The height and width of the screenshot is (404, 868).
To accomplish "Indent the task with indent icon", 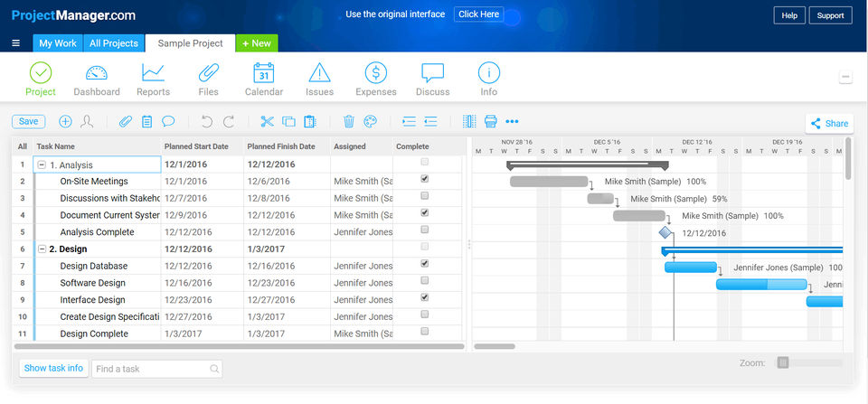I will (409, 122).
